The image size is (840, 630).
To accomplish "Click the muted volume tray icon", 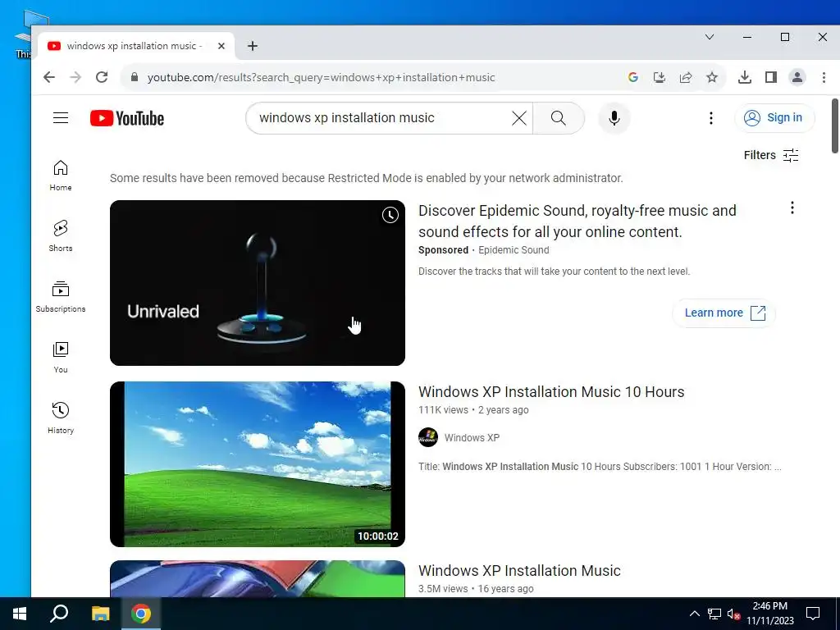I will click(733, 614).
